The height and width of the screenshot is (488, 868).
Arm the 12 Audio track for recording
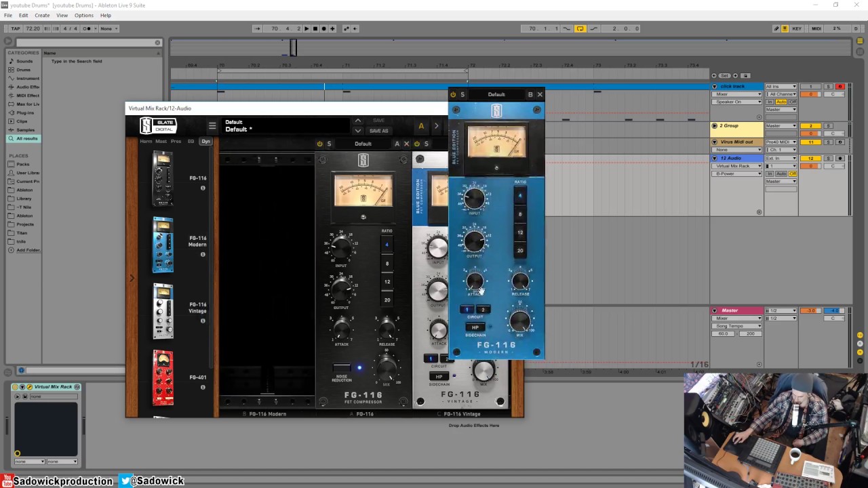840,159
